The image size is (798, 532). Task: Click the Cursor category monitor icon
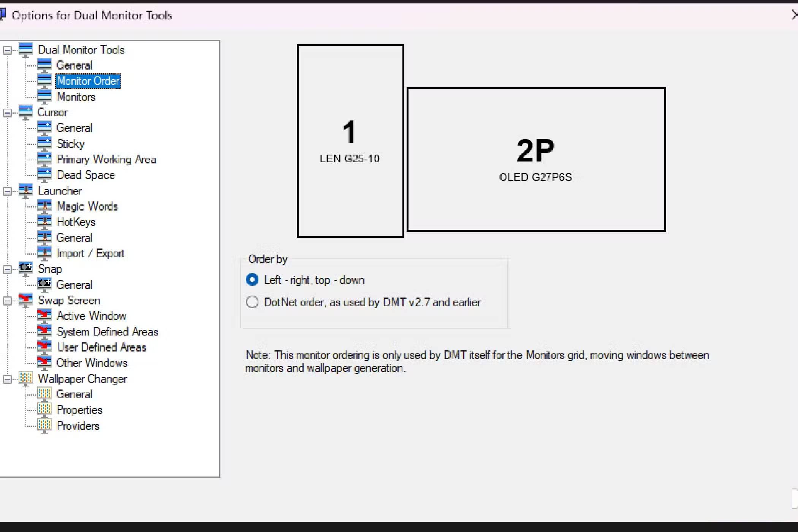(25, 112)
